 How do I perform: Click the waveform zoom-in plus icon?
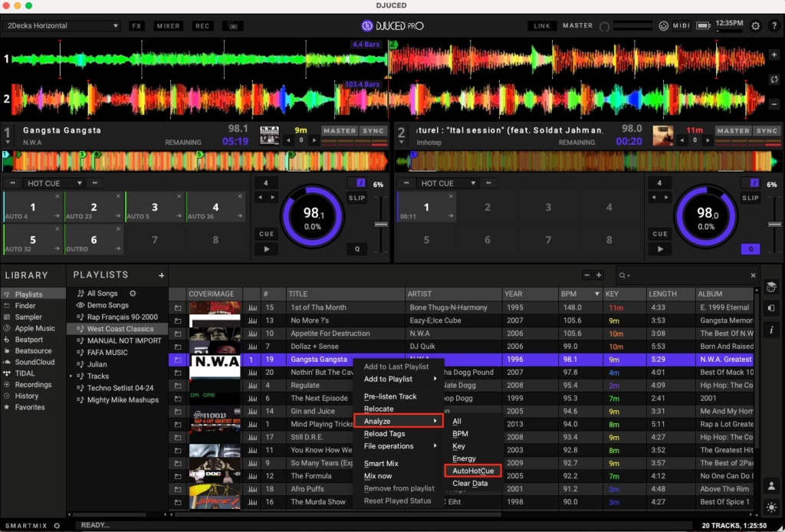tap(774, 55)
